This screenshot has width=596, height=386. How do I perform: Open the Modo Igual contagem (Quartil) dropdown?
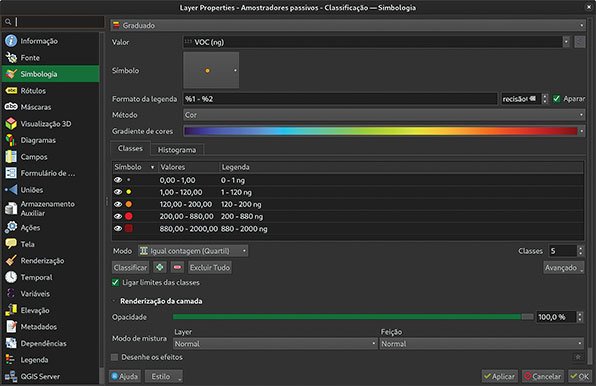coord(193,251)
